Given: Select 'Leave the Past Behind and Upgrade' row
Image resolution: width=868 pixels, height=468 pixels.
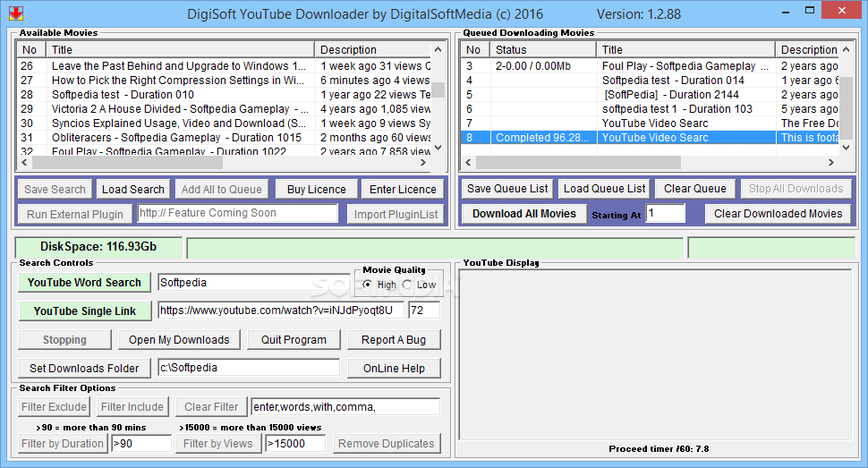Looking at the screenshot, I should click(225, 66).
